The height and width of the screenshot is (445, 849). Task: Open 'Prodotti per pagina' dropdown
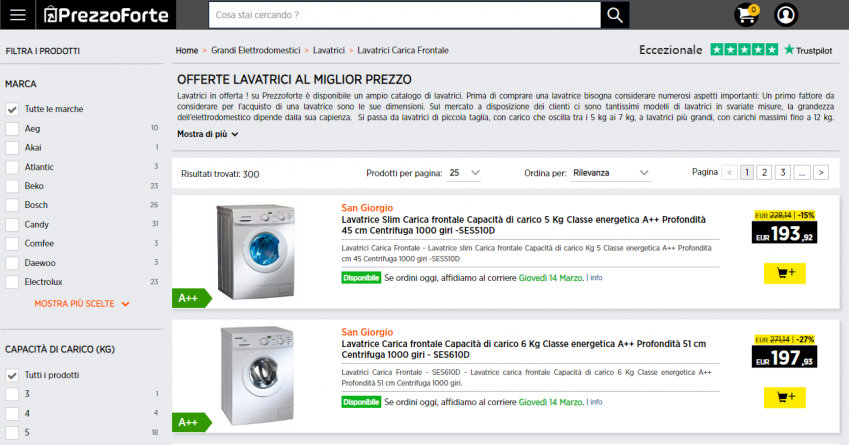pos(463,173)
